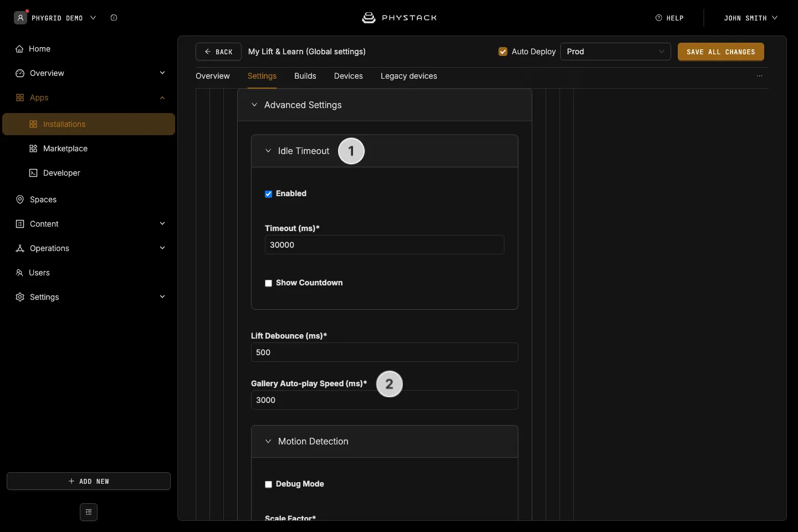The image size is (798, 532).
Task: Click the Phystack logo icon
Action: coord(369,18)
